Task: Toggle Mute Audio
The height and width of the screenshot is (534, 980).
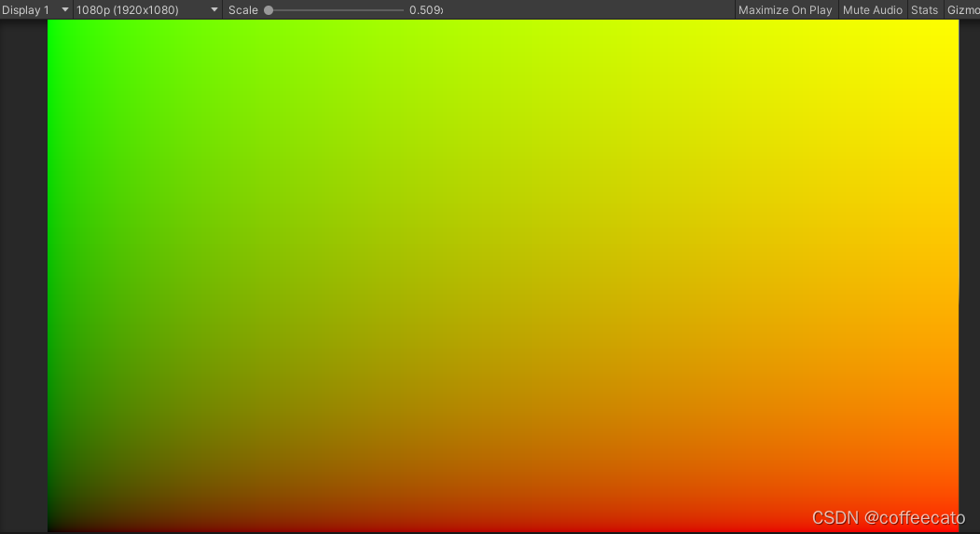Action: [x=873, y=10]
